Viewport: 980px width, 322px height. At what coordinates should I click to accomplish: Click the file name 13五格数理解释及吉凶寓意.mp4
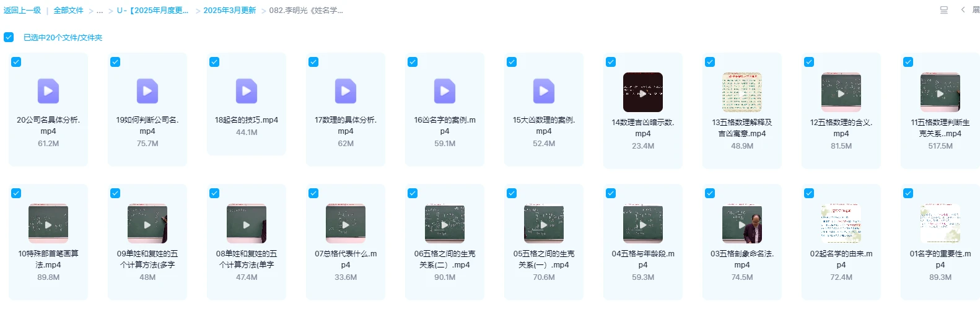coord(742,128)
